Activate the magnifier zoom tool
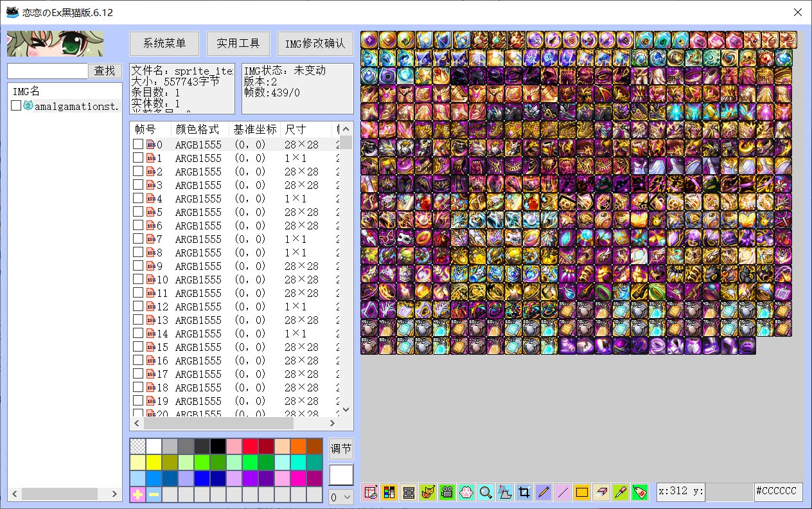The height and width of the screenshot is (509, 812). 485,493
